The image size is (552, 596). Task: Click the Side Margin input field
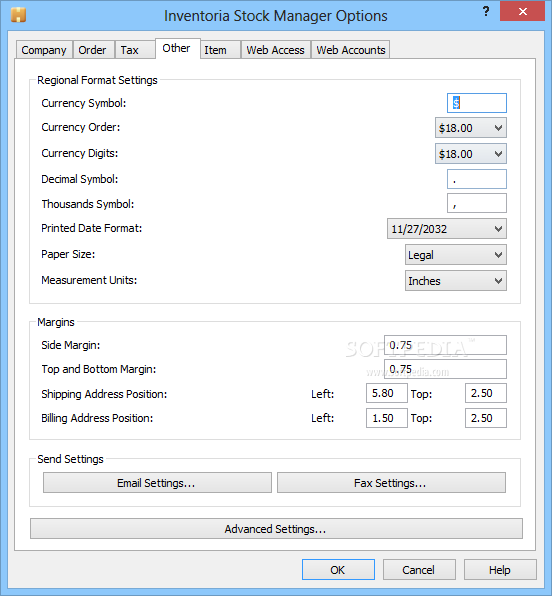point(445,345)
